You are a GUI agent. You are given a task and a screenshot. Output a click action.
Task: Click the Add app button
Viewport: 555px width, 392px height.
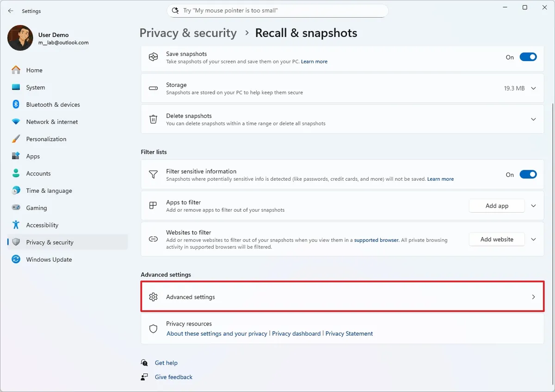point(497,206)
